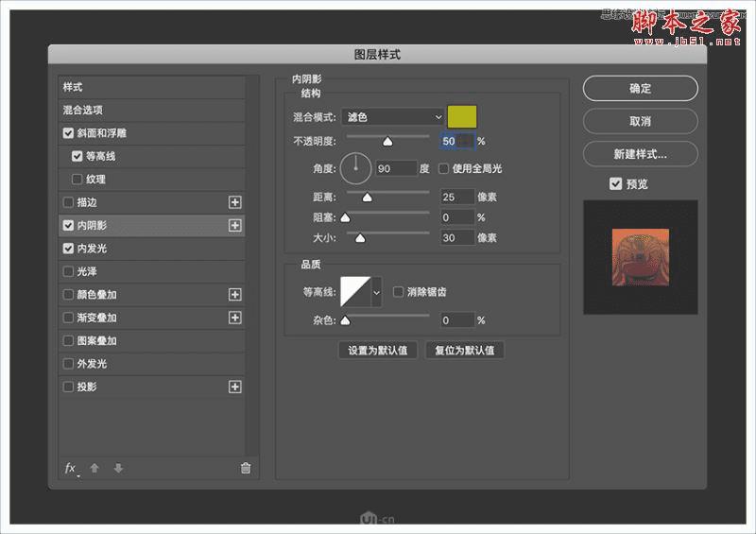Add another 描边 effect with plus icon
The image size is (756, 534).
(x=234, y=202)
